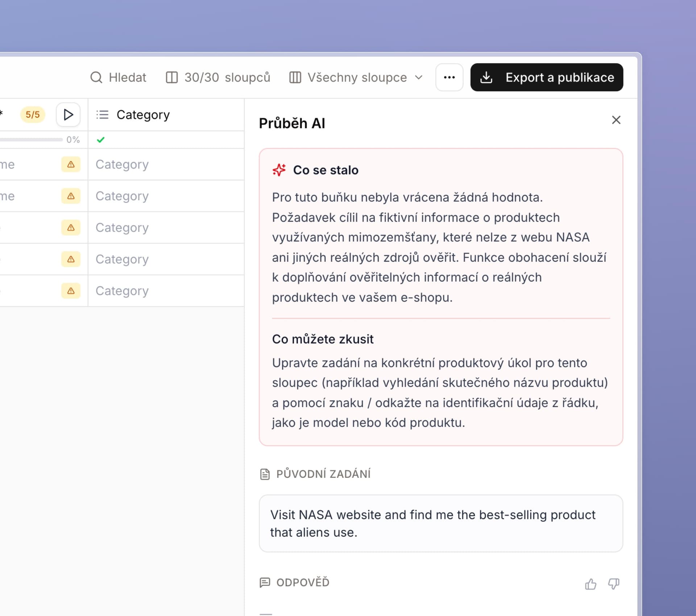Click the 0% percentage text
The width and height of the screenshot is (696, 616).
click(73, 140)
